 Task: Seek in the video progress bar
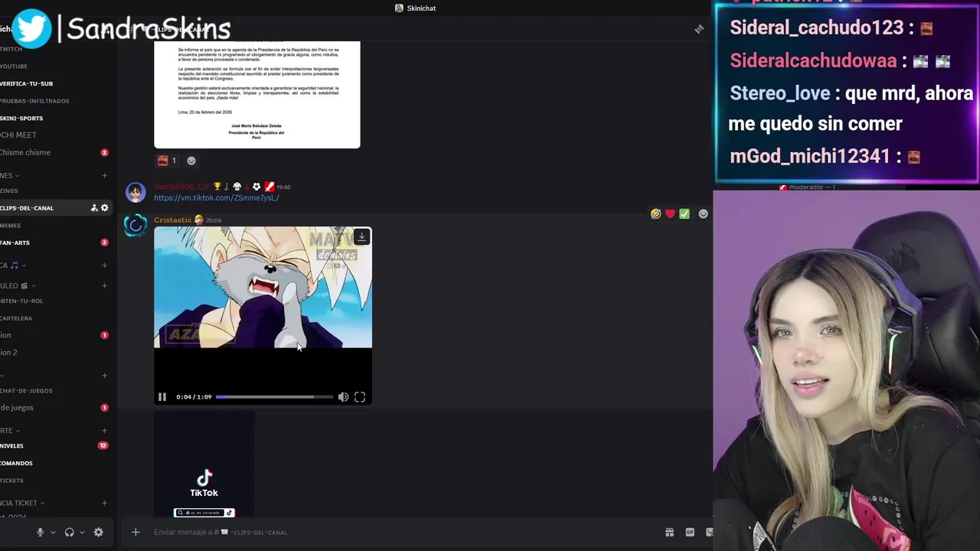274,396
